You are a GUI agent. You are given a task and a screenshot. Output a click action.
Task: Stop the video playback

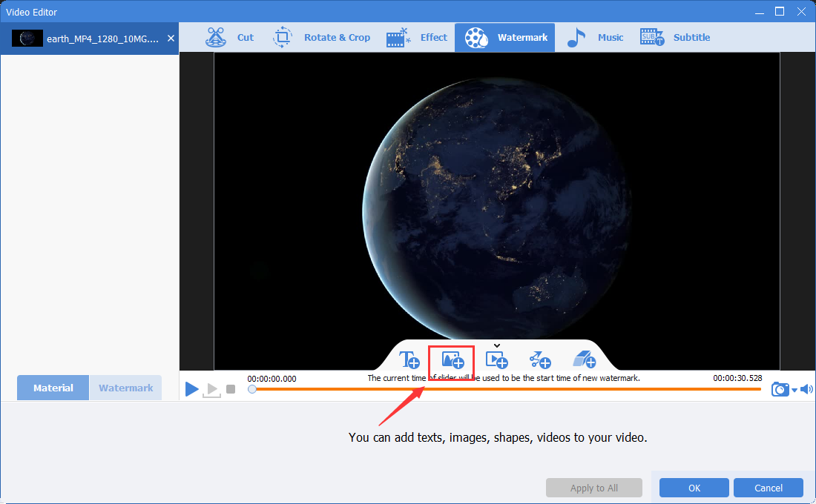point(231,389)
